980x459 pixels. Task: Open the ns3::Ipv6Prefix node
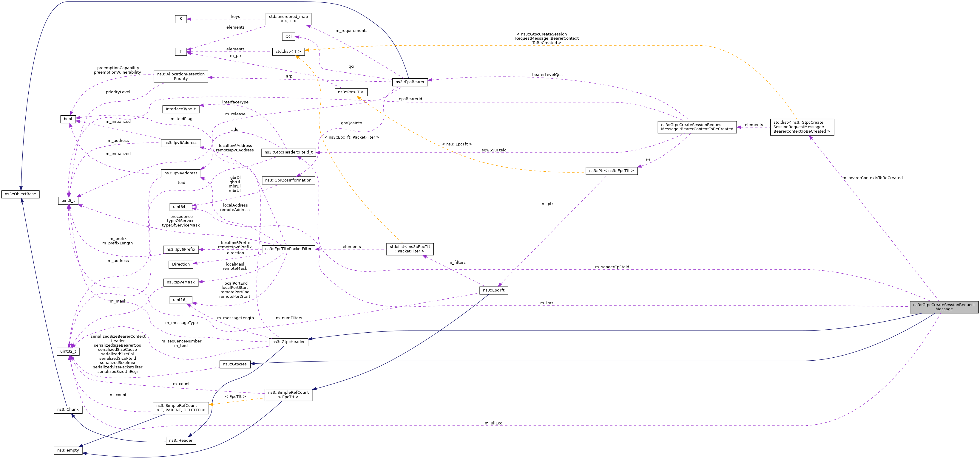tap(181, 250)
